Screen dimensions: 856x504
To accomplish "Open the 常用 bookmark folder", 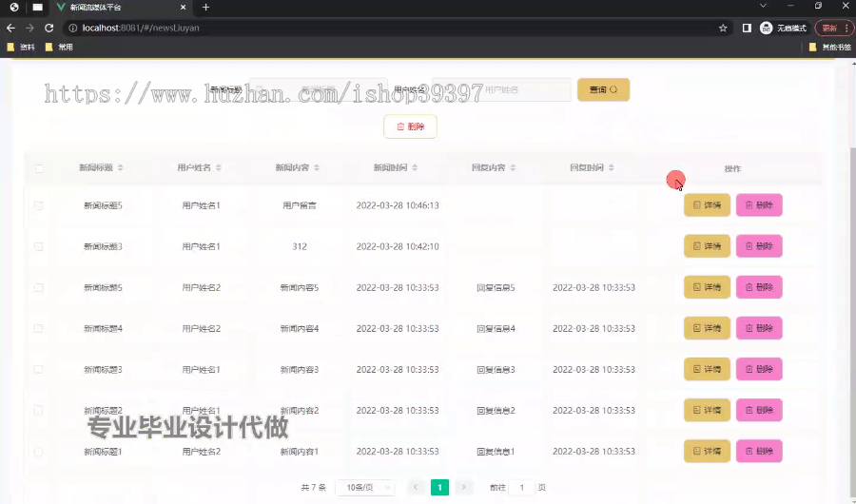I will (59, 47).
